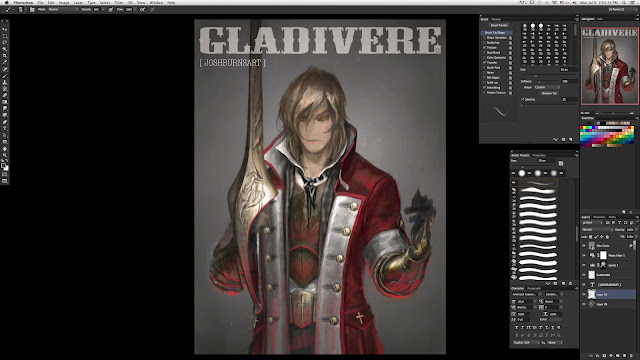Open the File menu

[x=40, y=2]
